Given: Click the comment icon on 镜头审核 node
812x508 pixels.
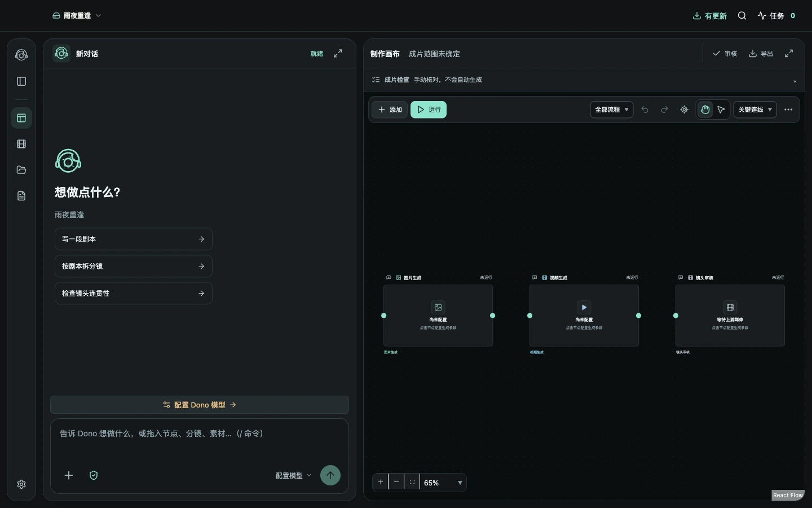Looking at the screenshot, I should click(681, 278).
